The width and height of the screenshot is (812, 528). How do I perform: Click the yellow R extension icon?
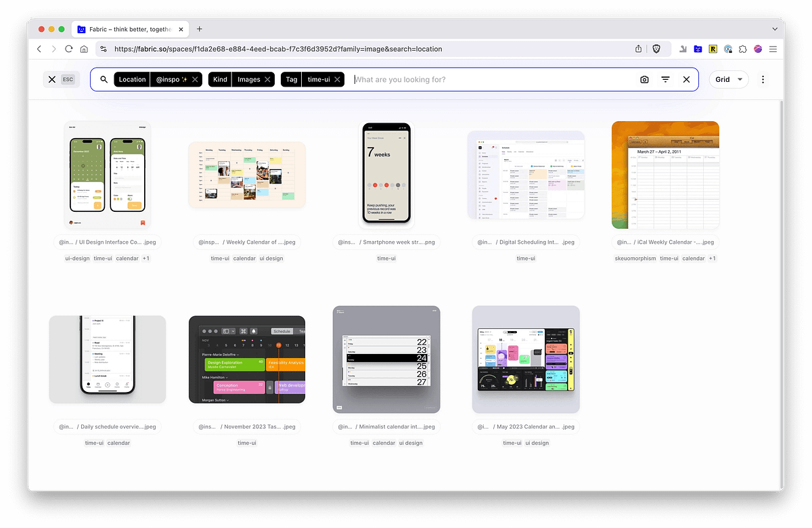pos(713,49)
